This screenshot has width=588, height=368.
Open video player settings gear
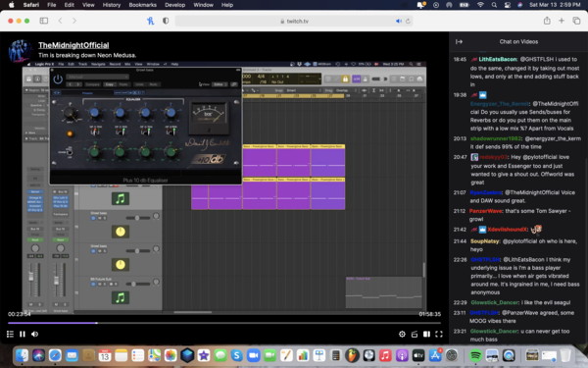(402, 334)
